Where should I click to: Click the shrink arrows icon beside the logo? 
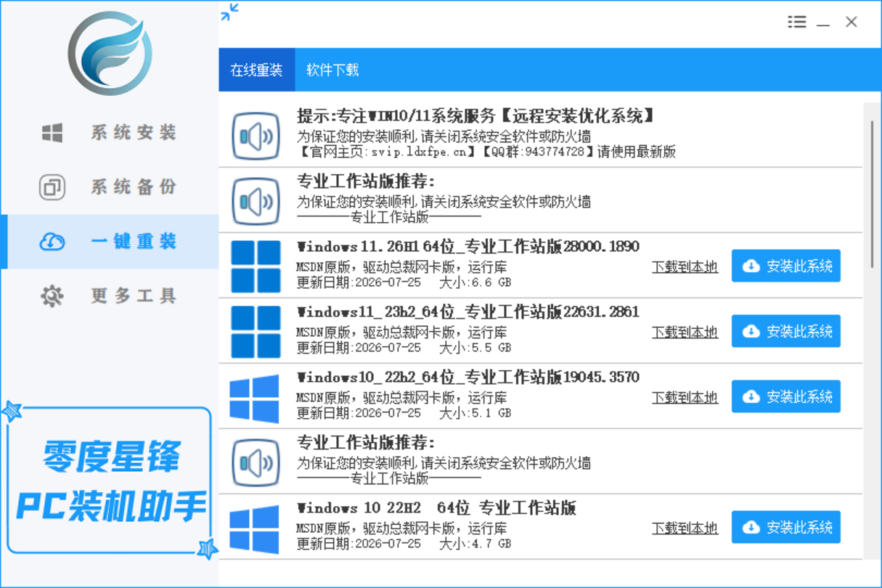230,12
